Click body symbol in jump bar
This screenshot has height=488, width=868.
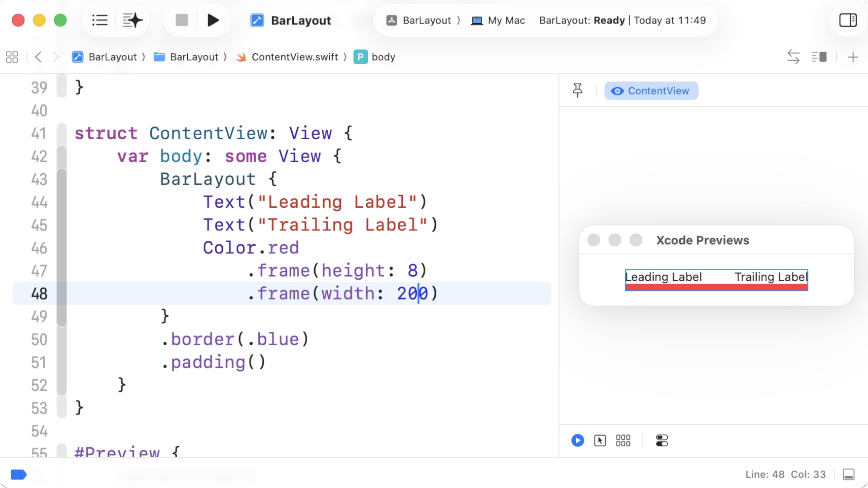[x=383, y=57]
